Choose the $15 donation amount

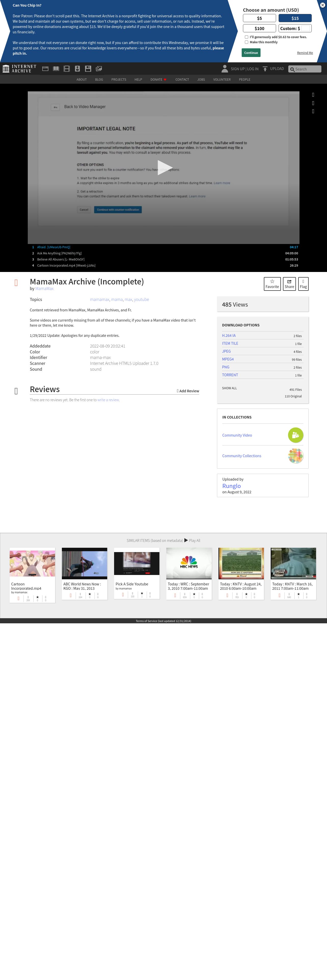pyautogui.click(x=295, y=18)
